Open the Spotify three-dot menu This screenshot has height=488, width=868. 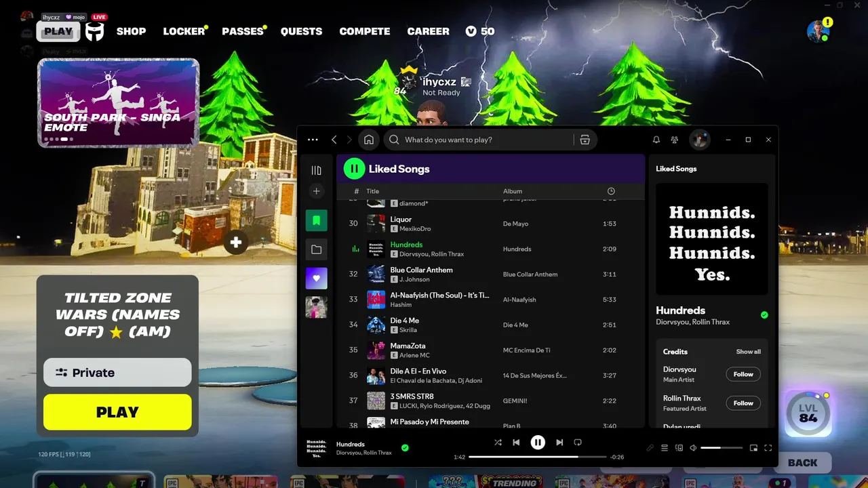[313, 140]
